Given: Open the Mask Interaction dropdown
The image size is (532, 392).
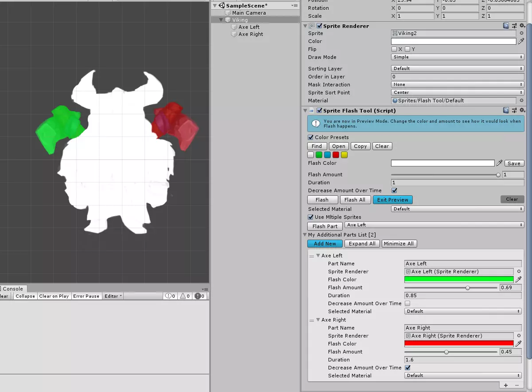Looking at the screenshot, I should pos(458,85).
